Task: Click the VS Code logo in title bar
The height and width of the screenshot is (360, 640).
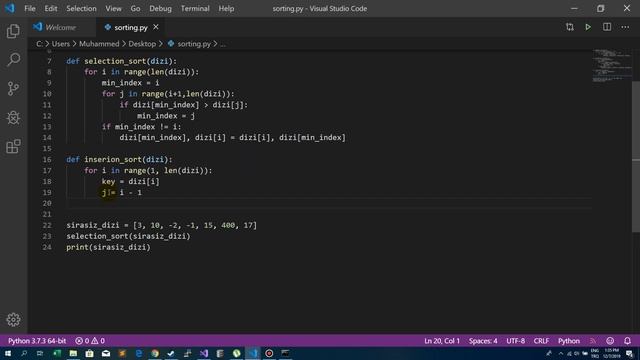Action: point(10,8)
